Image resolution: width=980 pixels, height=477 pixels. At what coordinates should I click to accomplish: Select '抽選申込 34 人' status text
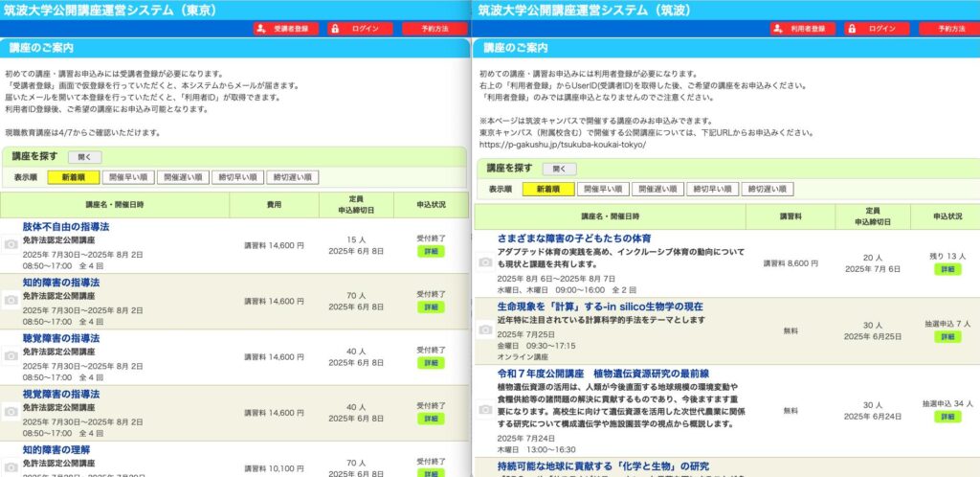point(947,404)
